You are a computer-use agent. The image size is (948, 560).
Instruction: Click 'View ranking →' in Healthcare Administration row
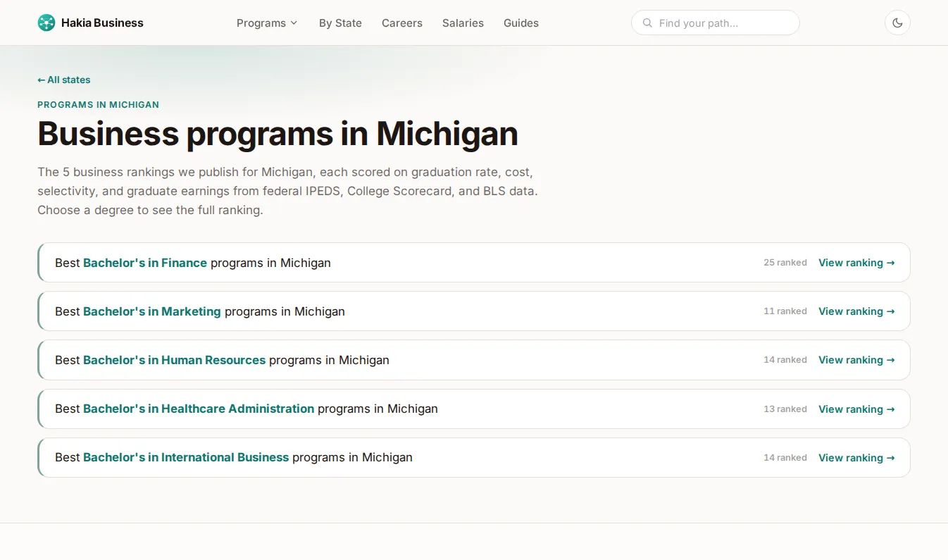856,409
